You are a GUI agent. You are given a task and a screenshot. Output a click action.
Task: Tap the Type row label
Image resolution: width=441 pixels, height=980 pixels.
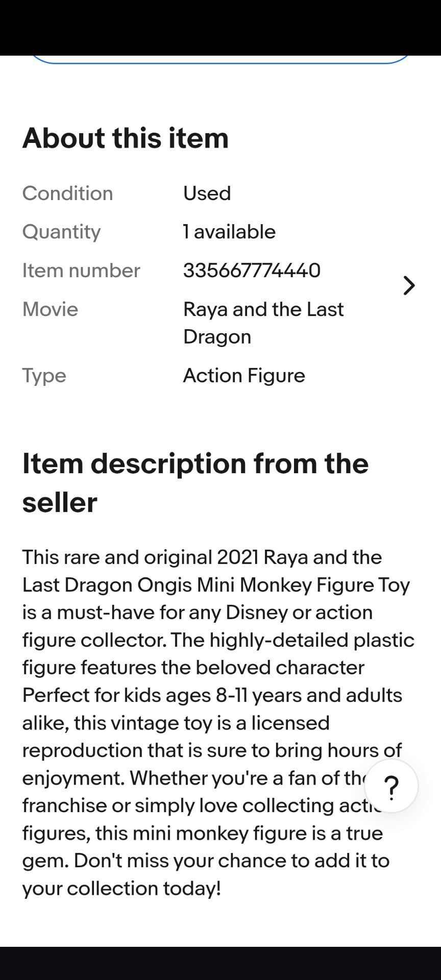point(44,376)
